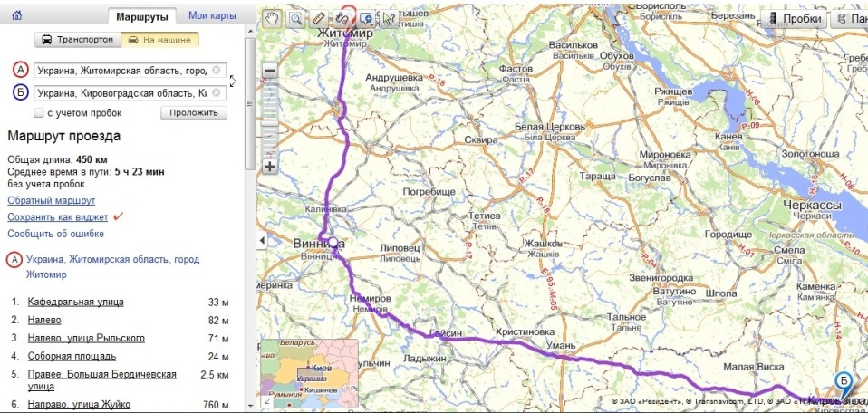The height and width of the screenshot is (413, 868).
Task: Toggle Пробки traffic layer button
Action: click(796, 18)
